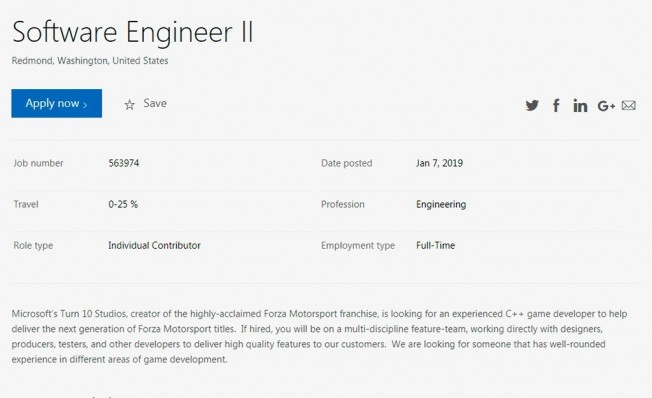This screenshot has width=652, height=398.
Task: Click the Redmond, Washington location text
Action: click(x=90, y=61)
